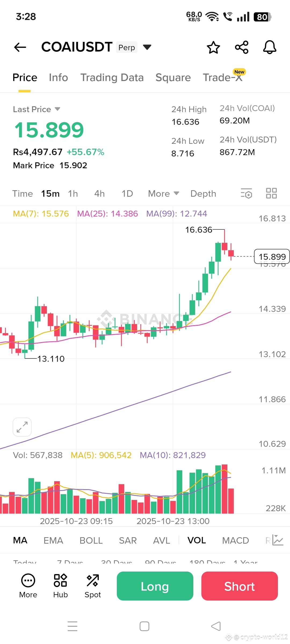290x644 pixels.
Task: Toggle the MACD sub-indicator
Action: (235, 540)
